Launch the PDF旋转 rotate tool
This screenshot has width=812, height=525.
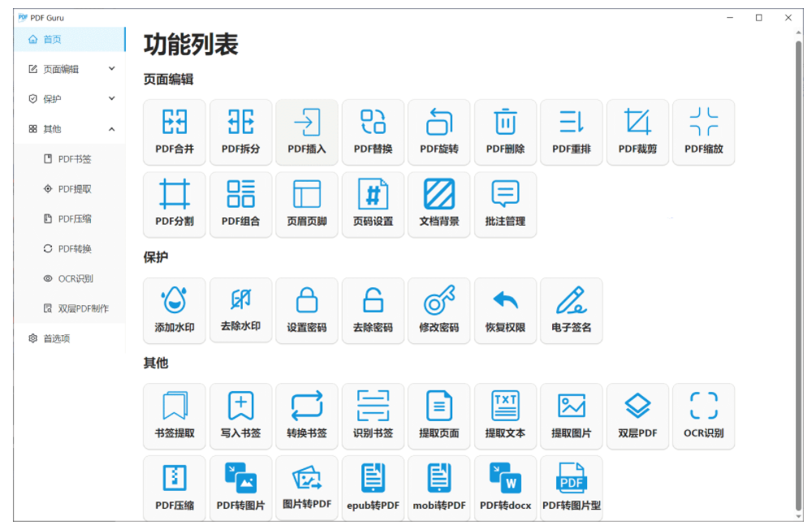(439, 132)
